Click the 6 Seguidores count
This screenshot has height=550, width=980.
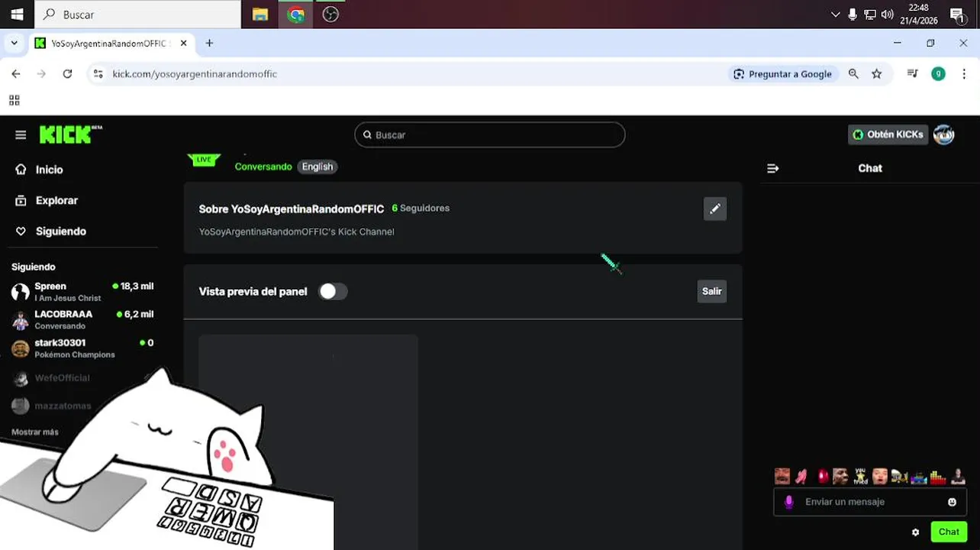coord(421,208)
